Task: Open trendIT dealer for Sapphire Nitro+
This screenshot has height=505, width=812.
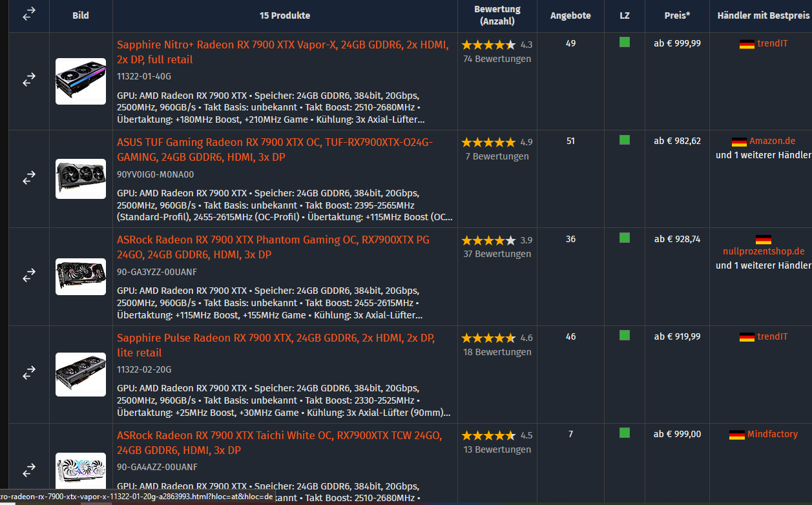Action: pos(773,44)
